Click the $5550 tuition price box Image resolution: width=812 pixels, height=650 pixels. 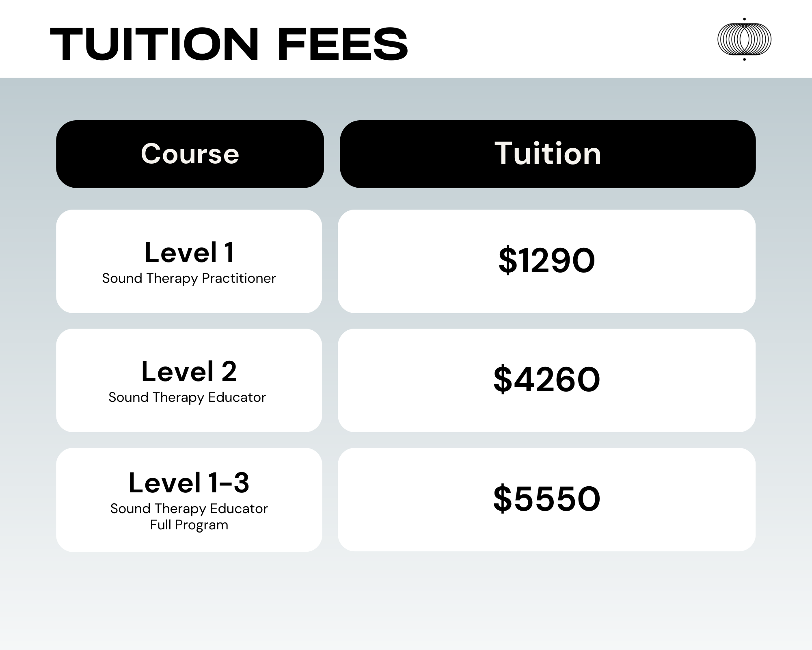pos(546,500)
